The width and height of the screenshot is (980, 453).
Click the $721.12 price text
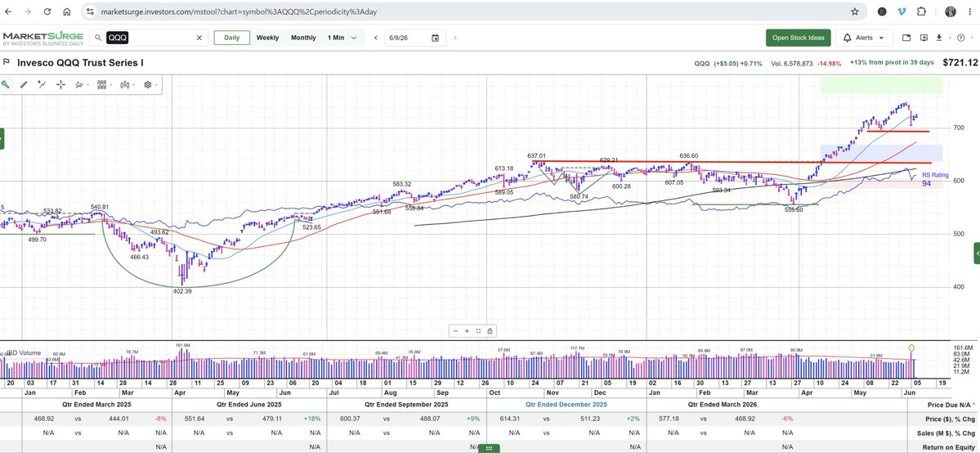click(x=960, y=63)
